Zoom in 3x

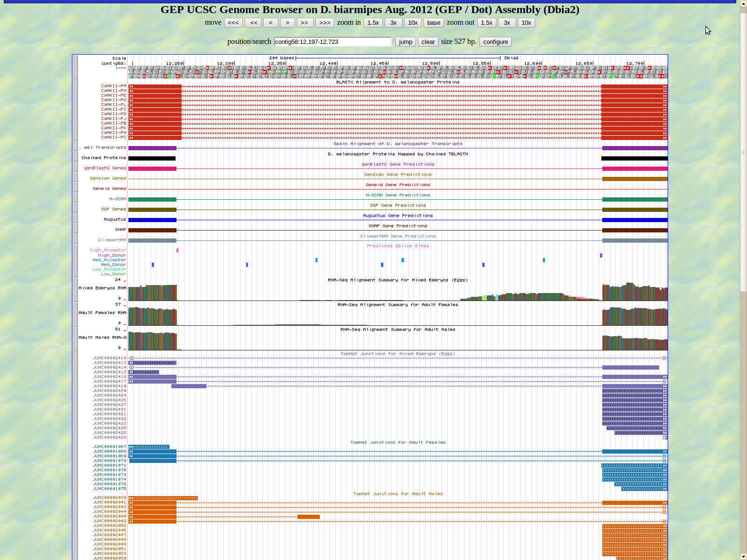pyautogui.click(x=394, y=22)
